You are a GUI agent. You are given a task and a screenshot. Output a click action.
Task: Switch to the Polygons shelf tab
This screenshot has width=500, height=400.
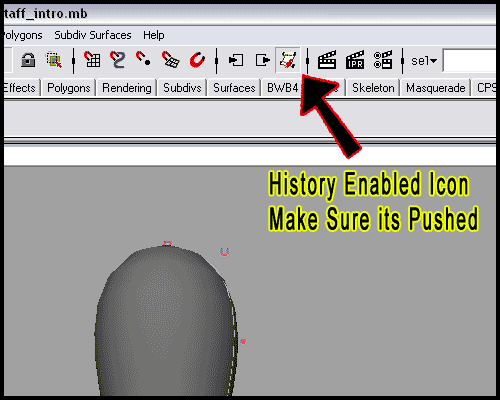point(69,88)
